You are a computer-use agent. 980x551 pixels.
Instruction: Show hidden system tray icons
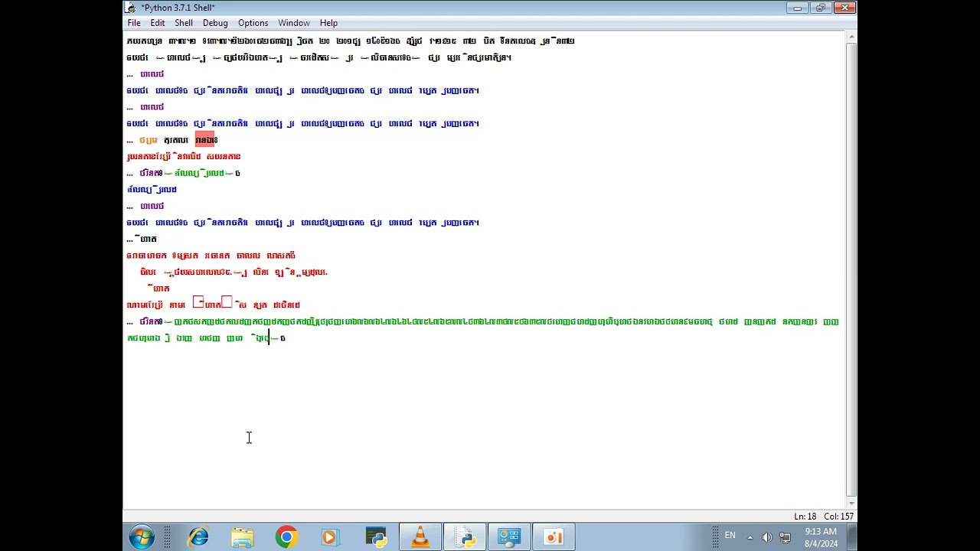click(750, 537)
